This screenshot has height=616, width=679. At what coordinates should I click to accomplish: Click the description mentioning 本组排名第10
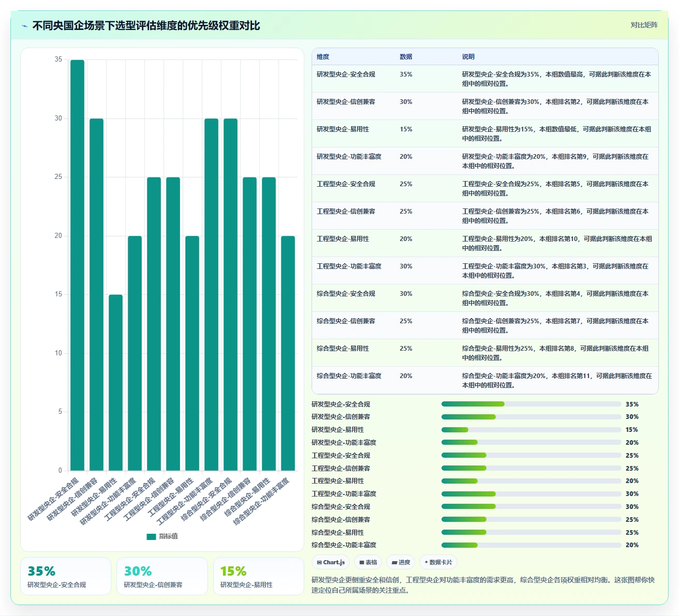[x=557, y=244]
